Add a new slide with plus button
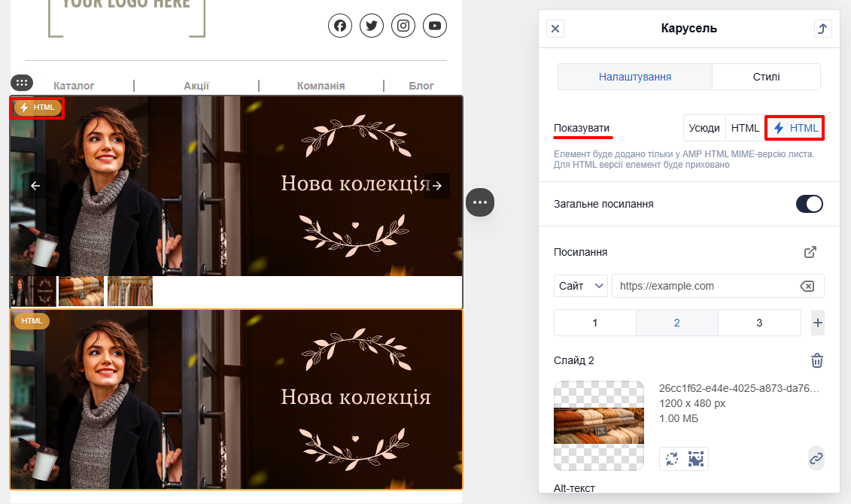This screenshot has width=851, height=504. 817,323
